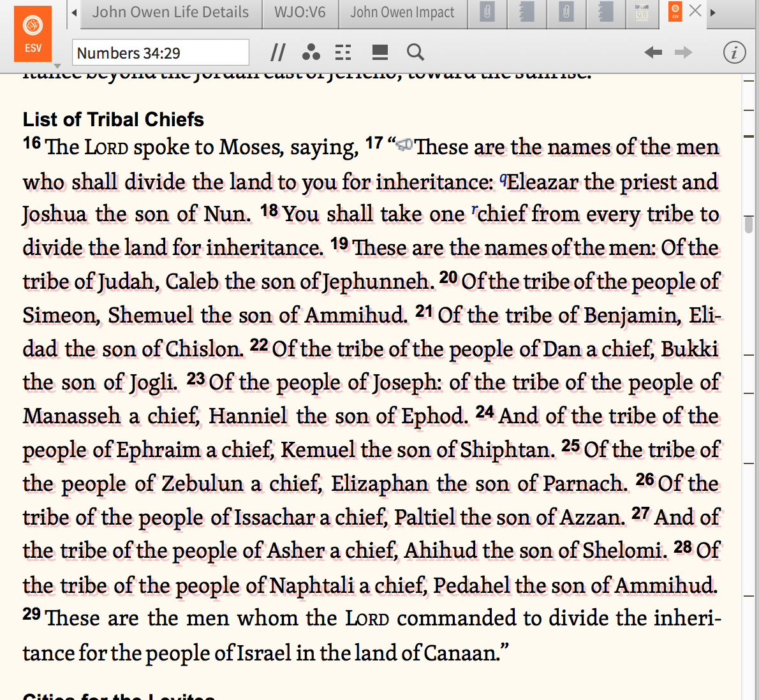The image size is (759, 700).
Task: Switch to reading view icon
Action: [x=380, y=52]
